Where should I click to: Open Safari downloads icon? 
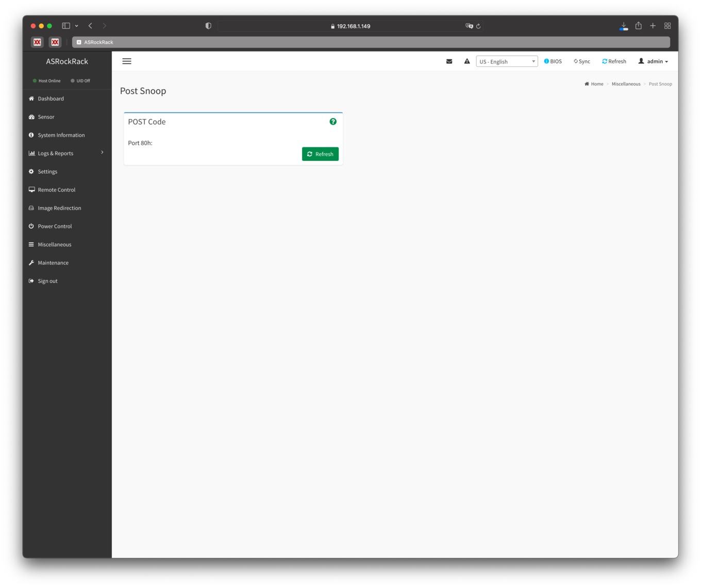tap(624, 26)
